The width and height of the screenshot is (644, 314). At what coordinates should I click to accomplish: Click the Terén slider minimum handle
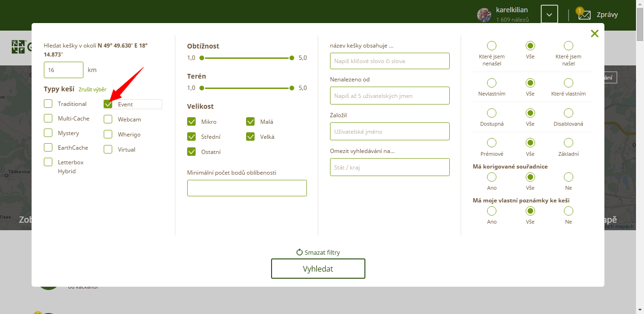[202, 88]
